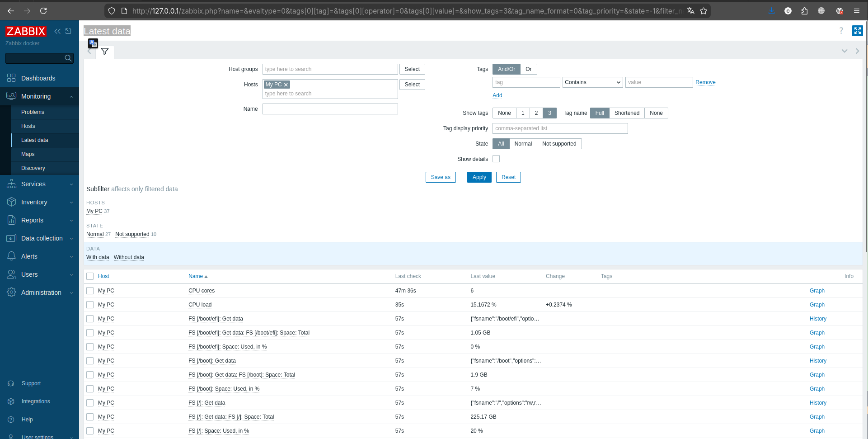Remove My PC host tag
Viewport: 868px width, 439px height.
coord(286,85)
